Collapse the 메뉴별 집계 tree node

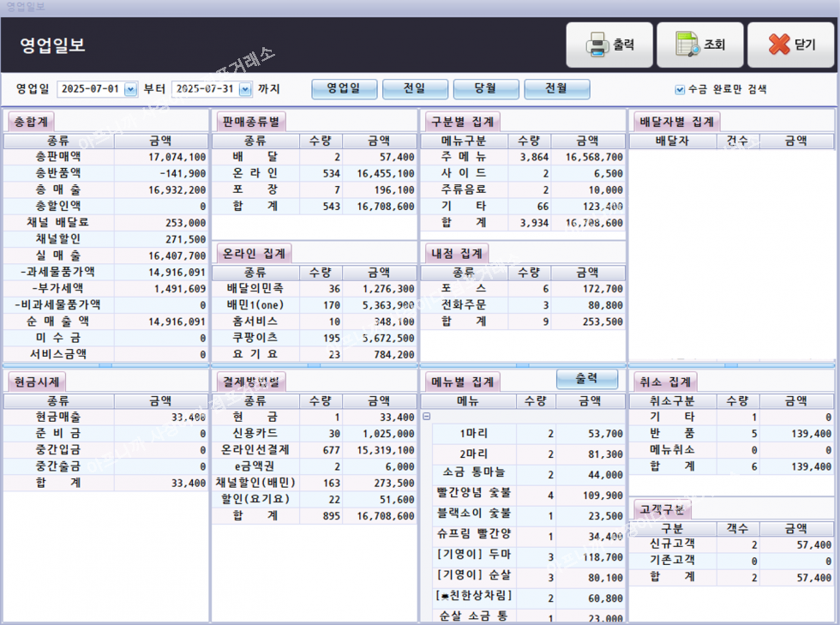426,417
